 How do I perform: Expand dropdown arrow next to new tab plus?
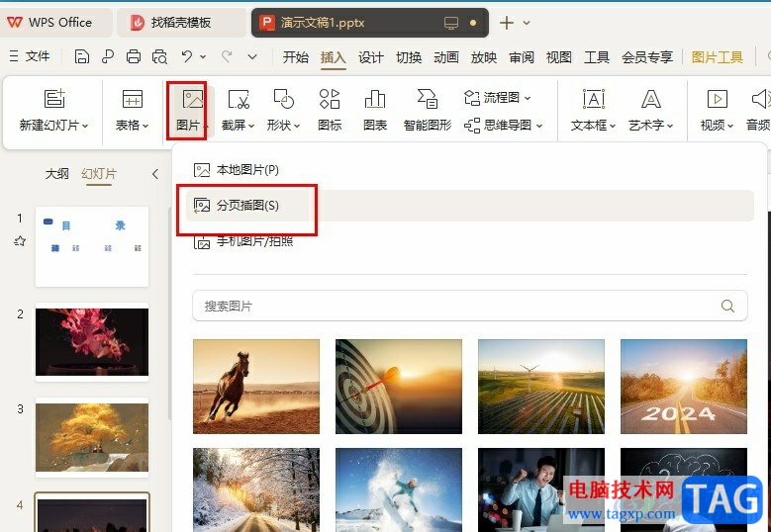(x=527, y=23)
